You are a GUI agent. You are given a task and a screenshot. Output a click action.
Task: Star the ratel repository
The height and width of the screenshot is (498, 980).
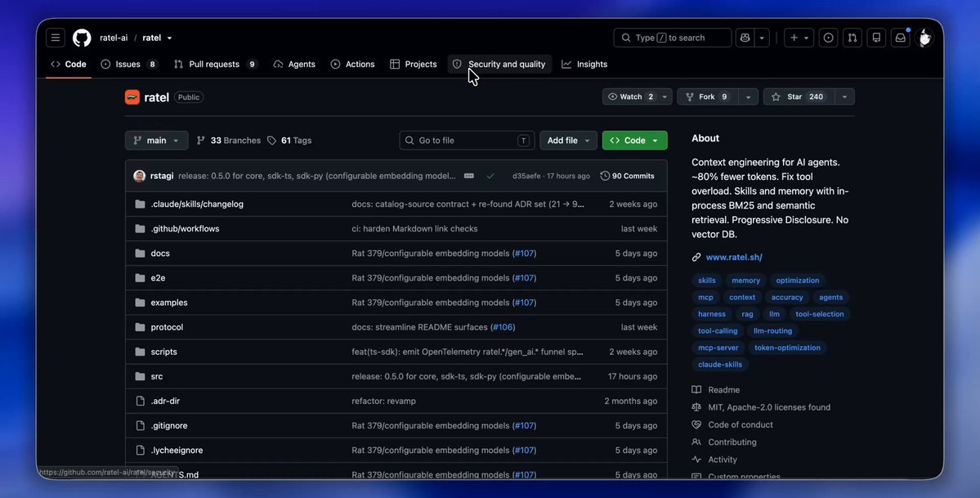799,97
